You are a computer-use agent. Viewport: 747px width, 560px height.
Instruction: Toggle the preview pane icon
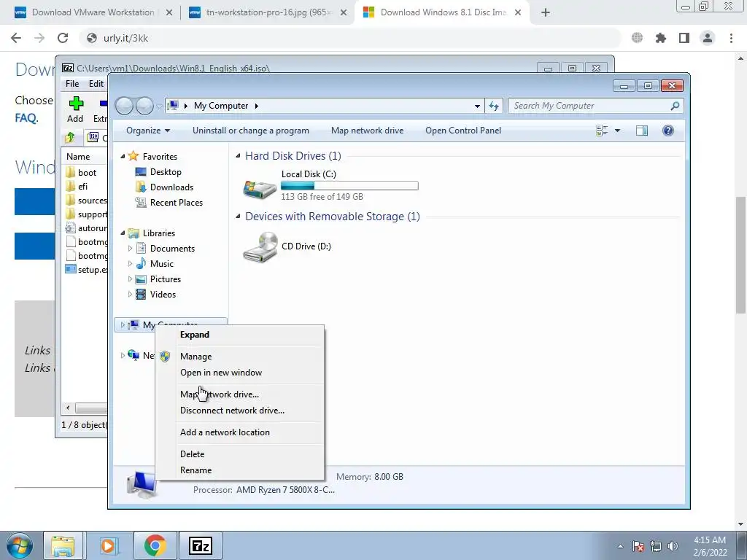pyautogui.click(x=642, y=131)
